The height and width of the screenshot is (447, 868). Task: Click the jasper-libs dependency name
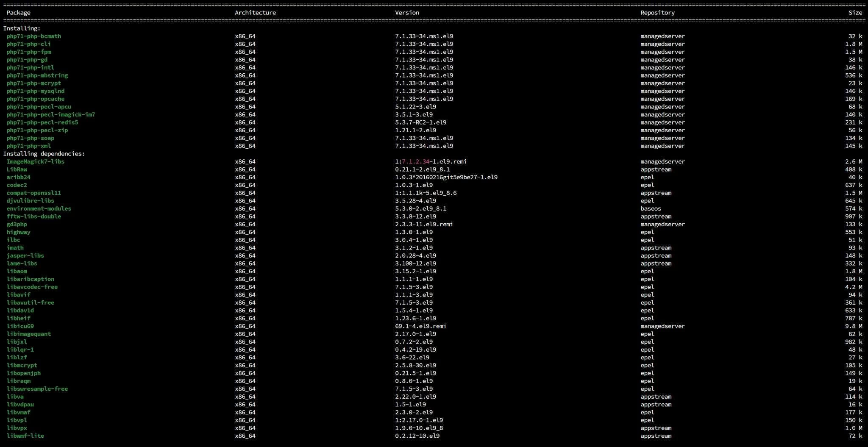pyautogui.click(x=25, y=256)
